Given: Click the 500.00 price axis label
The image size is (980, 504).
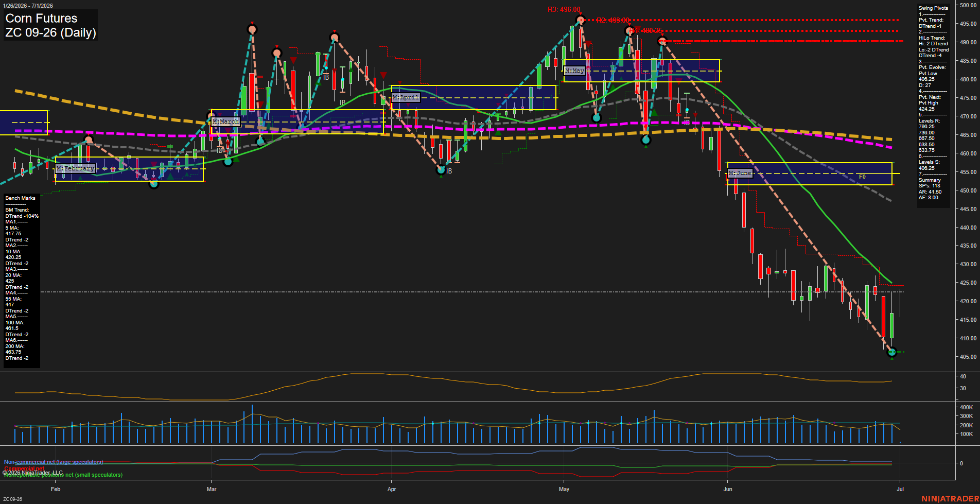Looking at the screenshot, I should click(x=968, y=5).
